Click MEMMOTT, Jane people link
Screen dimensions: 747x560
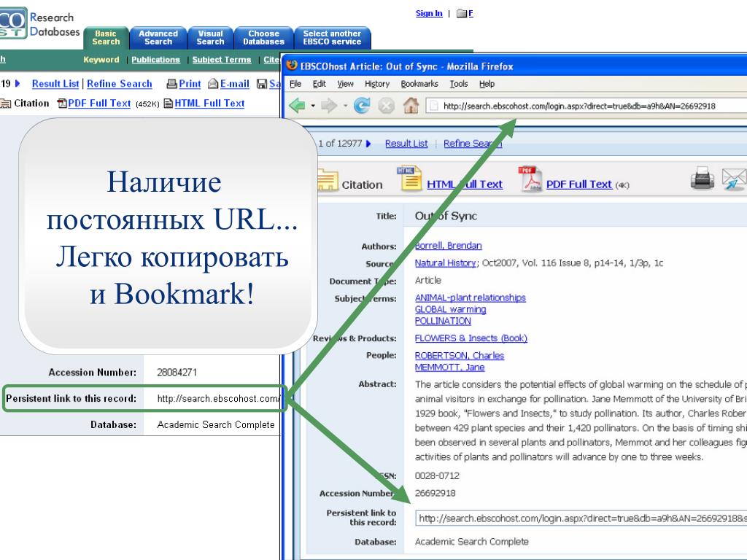click(x=449, y=367)
